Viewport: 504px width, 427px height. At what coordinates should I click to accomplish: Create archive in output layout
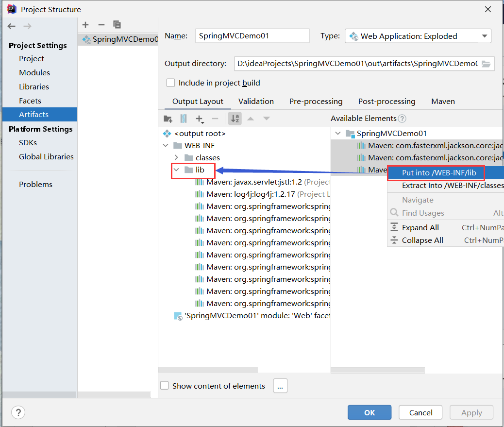(184, 119)
